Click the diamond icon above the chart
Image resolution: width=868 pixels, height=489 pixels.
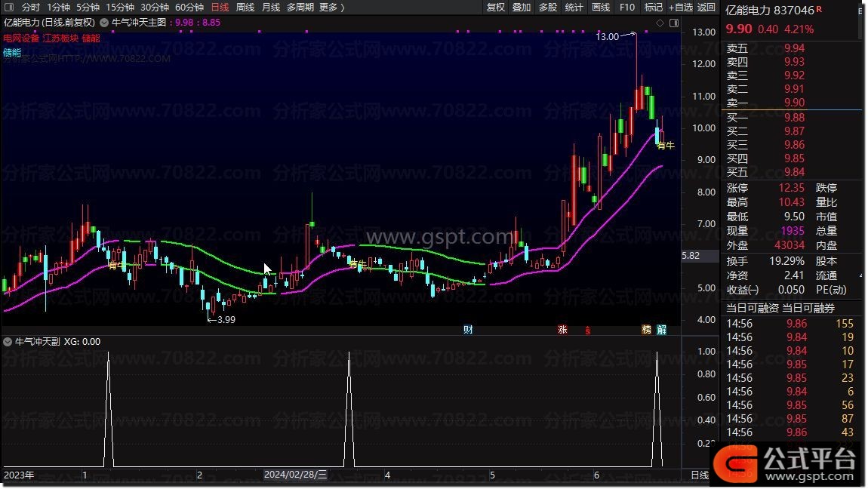point(660,23)
